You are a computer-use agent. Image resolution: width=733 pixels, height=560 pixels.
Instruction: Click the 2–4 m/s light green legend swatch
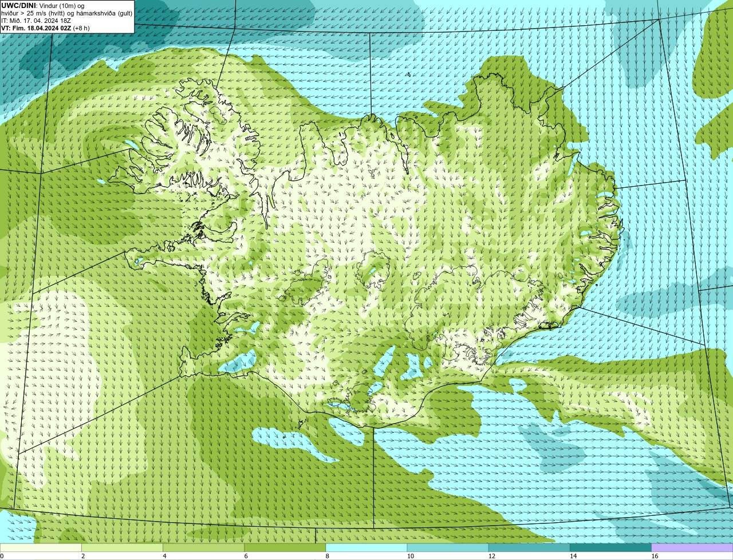coord(122,547)
